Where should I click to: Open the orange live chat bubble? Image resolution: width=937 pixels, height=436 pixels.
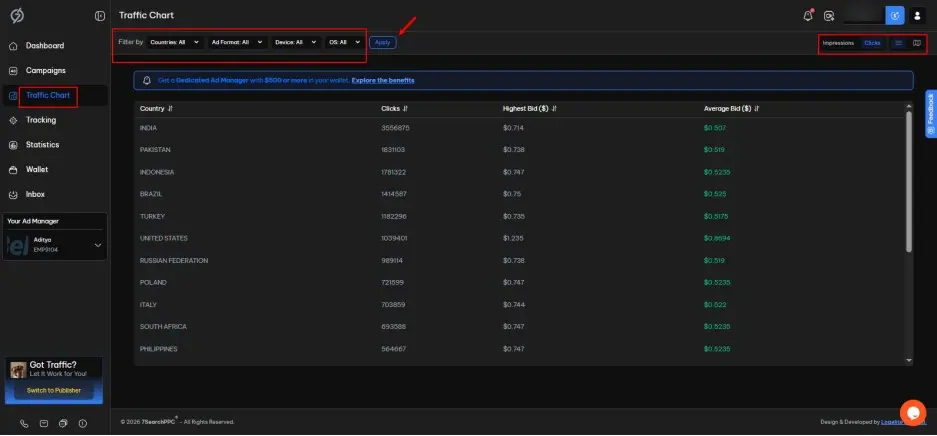pyautogui.click(x=912, y=413)
